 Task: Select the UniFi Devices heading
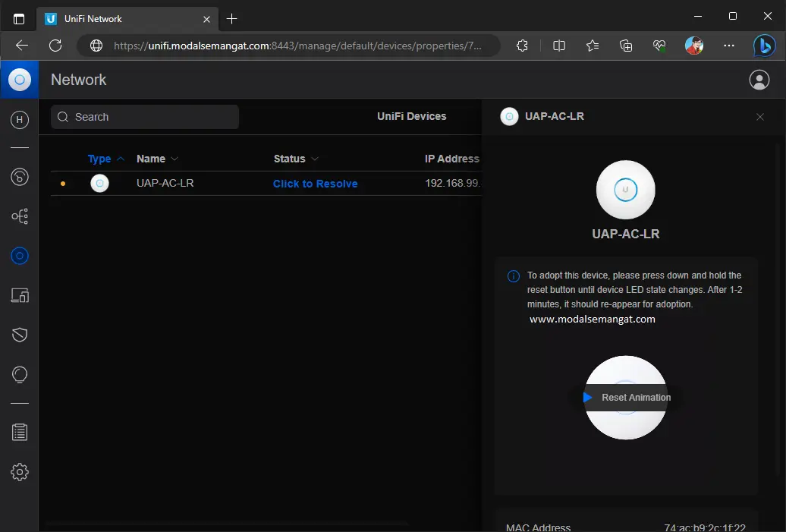click(x=411, y=116)
